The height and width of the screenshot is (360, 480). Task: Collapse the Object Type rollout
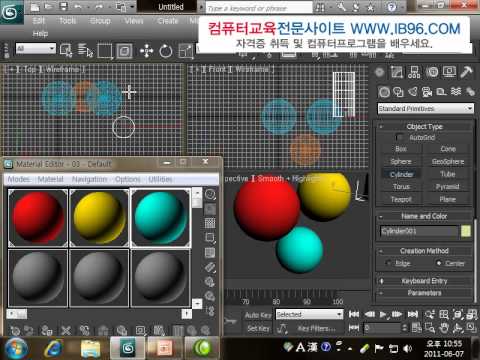click(424, 127)
